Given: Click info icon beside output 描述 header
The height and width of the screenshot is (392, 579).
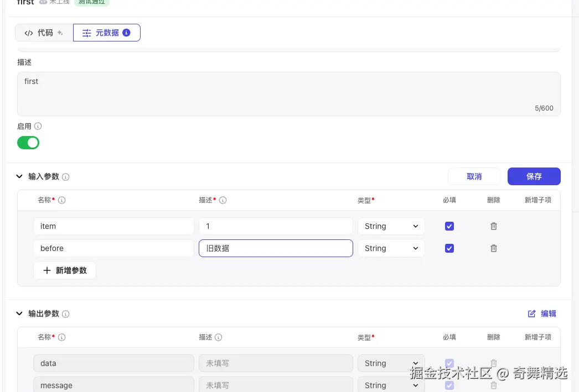Looking at the screenshot, I should (x=218, y=337).
